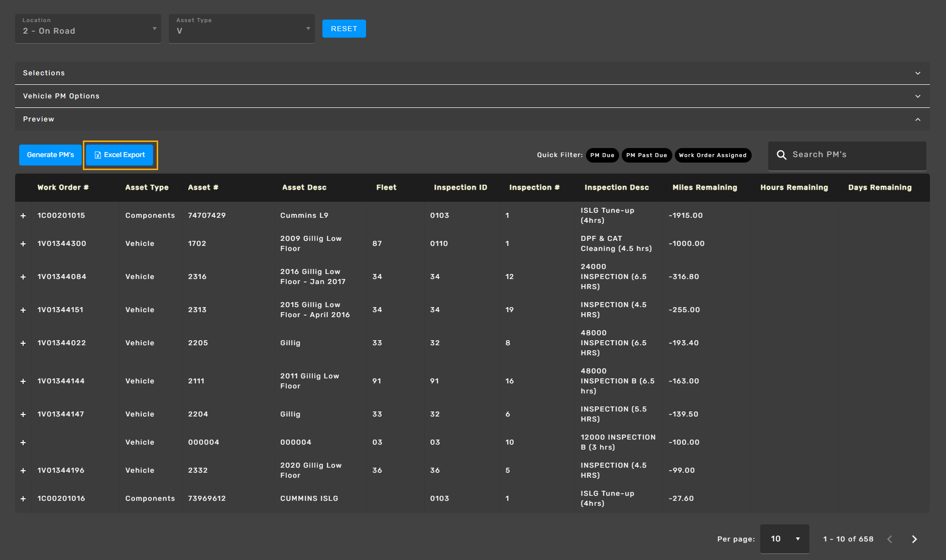Toggle the PM Due quick filter
The height and width of the screenshot is (560, 946).
pos(602,155)
